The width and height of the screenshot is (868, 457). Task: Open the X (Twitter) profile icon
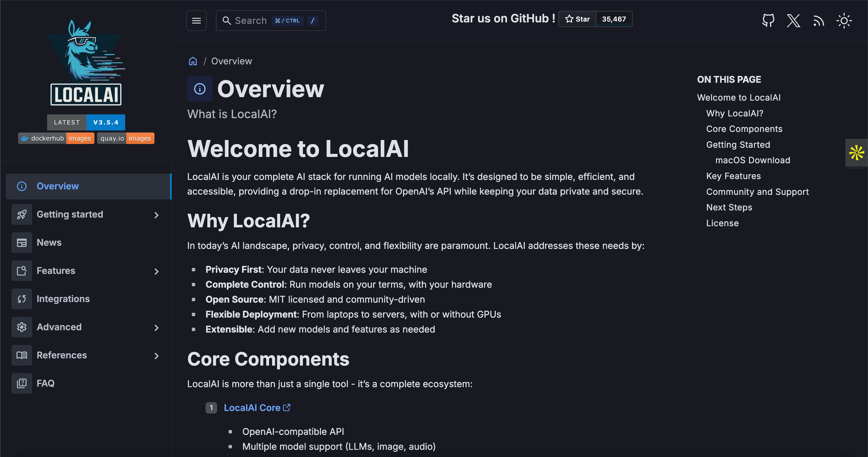click(794, 21)
